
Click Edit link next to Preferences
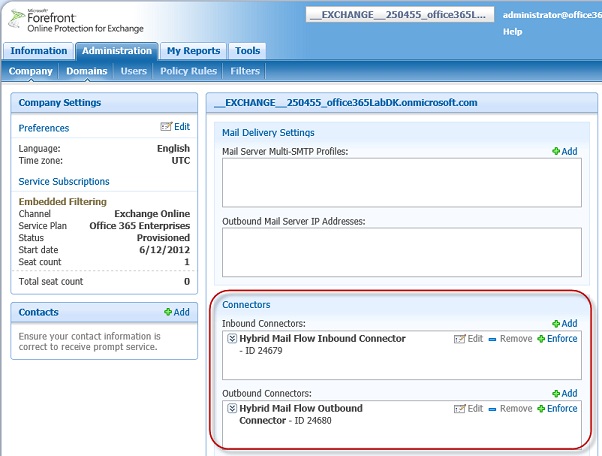tap(182, 127)
